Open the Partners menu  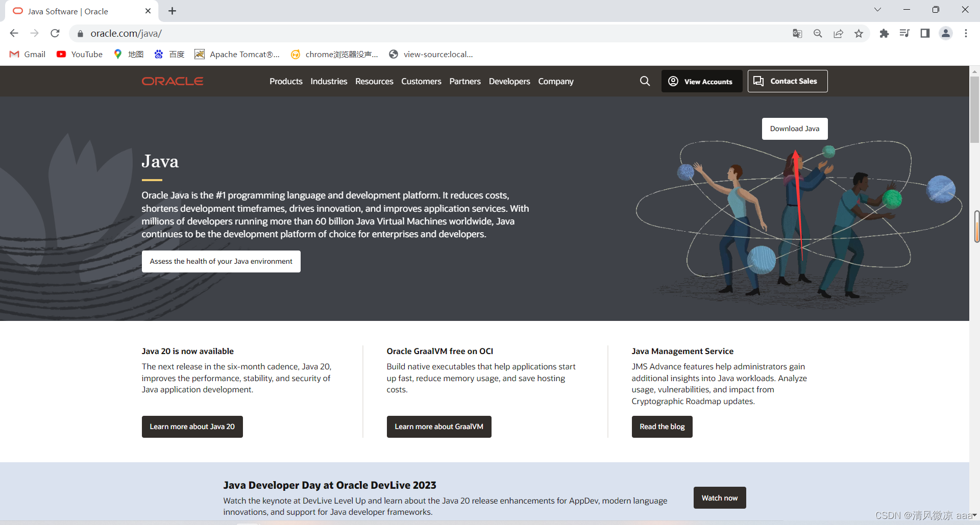(465, 81)
